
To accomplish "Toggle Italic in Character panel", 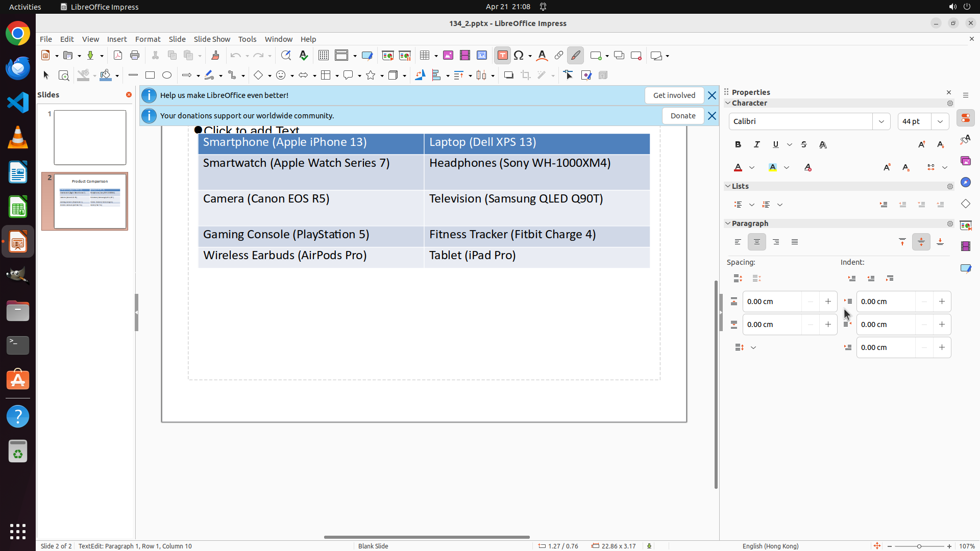I will pos(757,145).
